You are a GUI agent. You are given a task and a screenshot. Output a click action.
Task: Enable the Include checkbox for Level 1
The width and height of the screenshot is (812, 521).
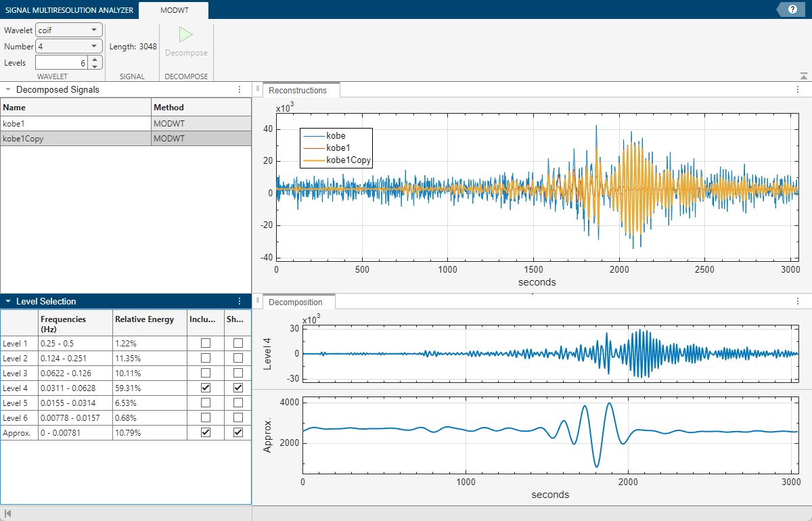(206, 343)
